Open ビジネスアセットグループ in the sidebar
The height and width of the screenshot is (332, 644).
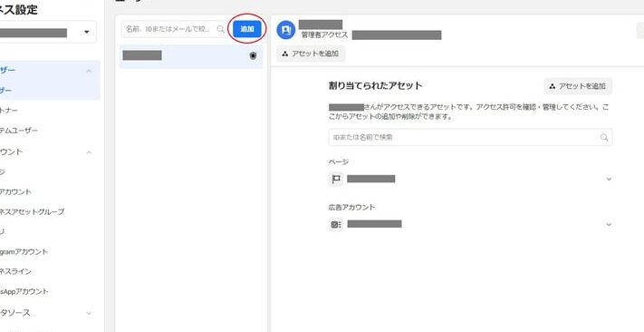click(x=32, y=211)
